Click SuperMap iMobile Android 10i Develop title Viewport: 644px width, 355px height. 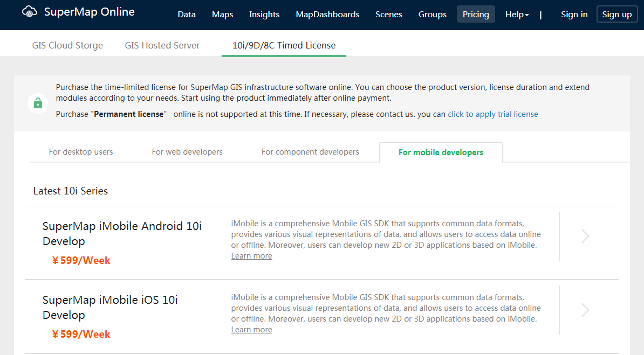(122, 233)
